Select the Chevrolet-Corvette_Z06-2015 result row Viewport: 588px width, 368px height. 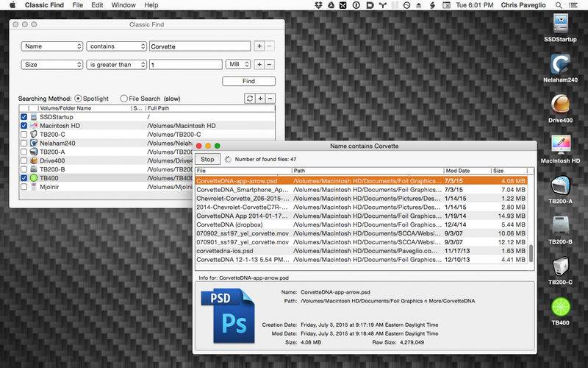point(361,199)
